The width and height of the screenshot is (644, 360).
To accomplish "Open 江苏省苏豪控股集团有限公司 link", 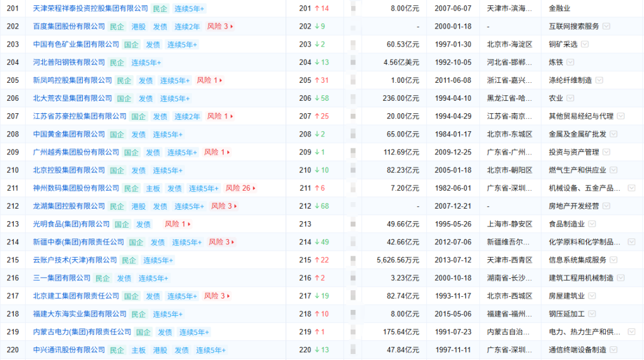I will (x=80, y=116).
